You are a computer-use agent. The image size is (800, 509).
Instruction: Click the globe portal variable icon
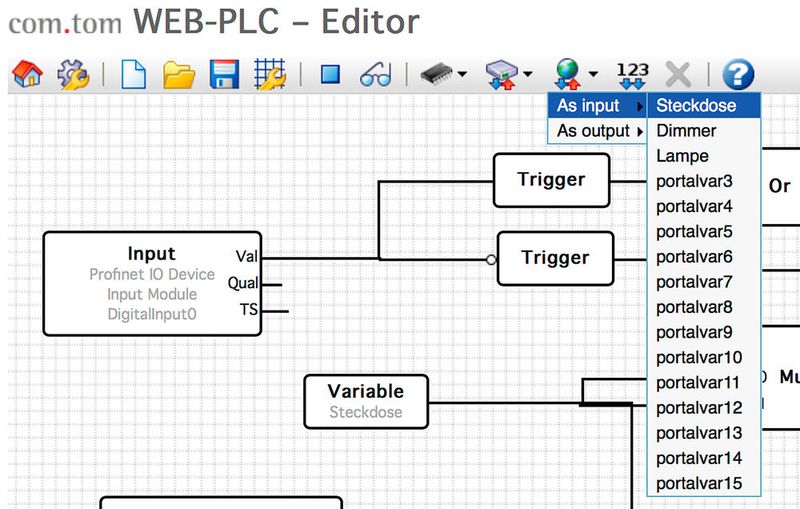pos(567,74)
